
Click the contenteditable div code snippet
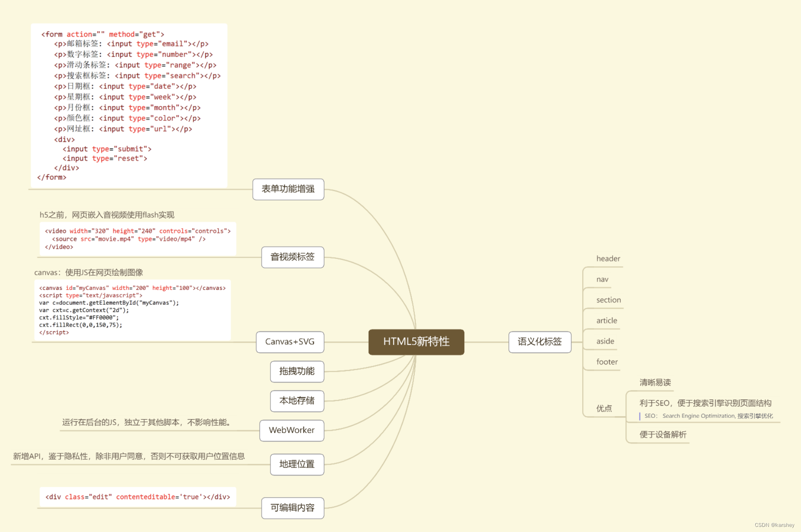tap(138, 497)
